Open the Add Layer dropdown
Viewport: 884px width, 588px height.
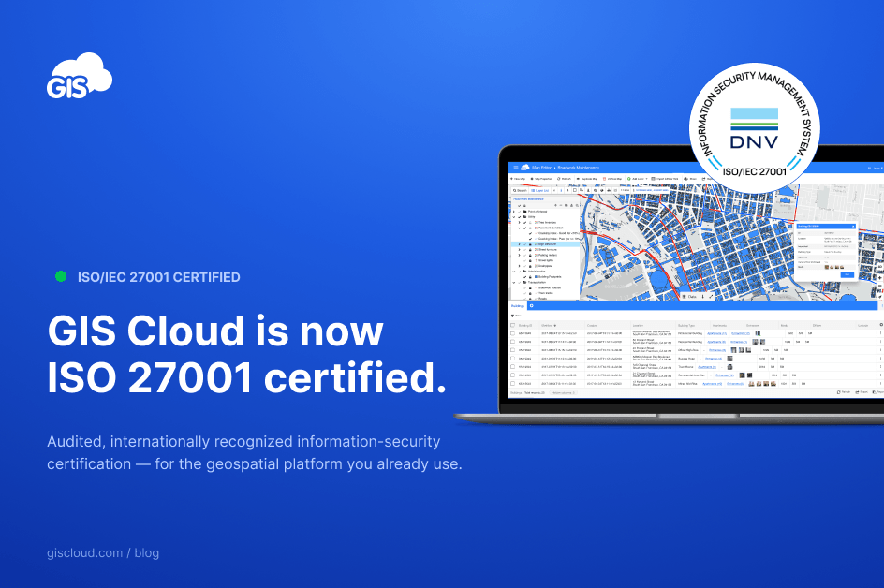638,179
